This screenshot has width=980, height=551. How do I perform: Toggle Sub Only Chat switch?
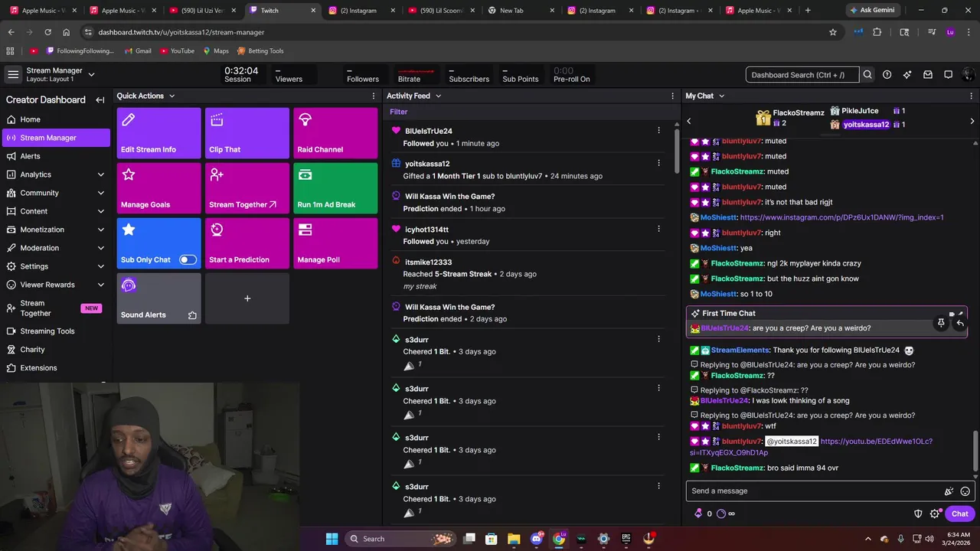coord(188,259)
